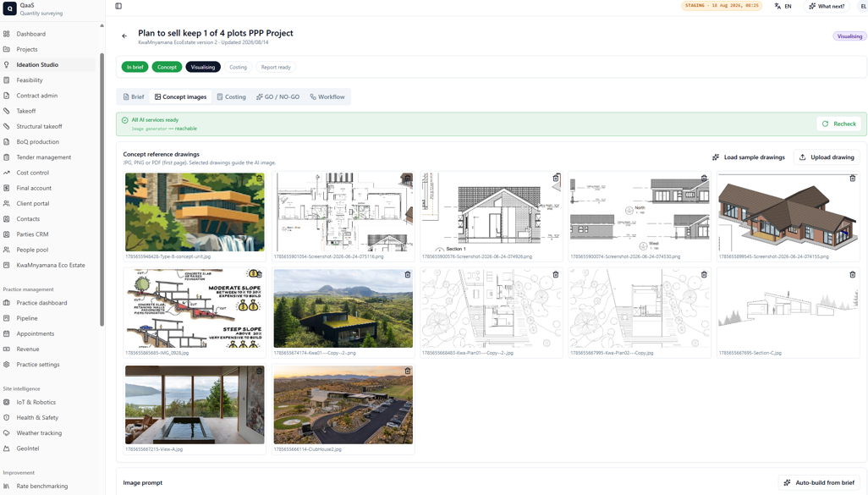Click Auto-build from brief button

click(x=819, y=483)
